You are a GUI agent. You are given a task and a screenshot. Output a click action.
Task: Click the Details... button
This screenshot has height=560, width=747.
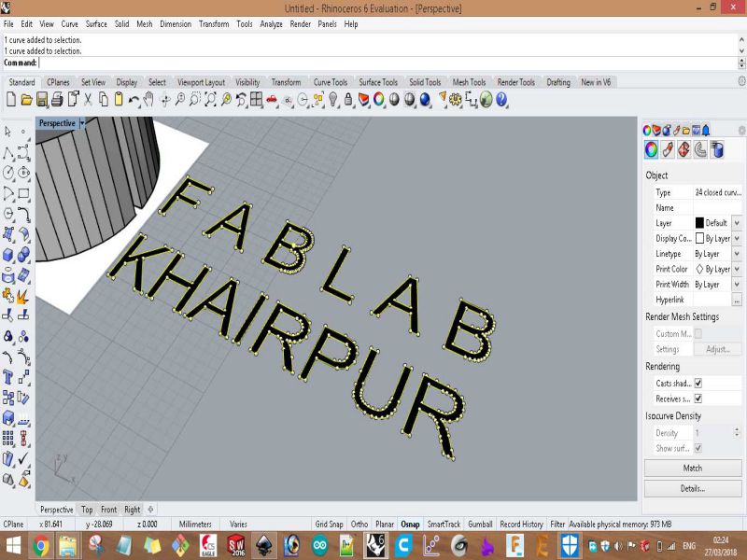pyautogui.click(x=693, y=488)
